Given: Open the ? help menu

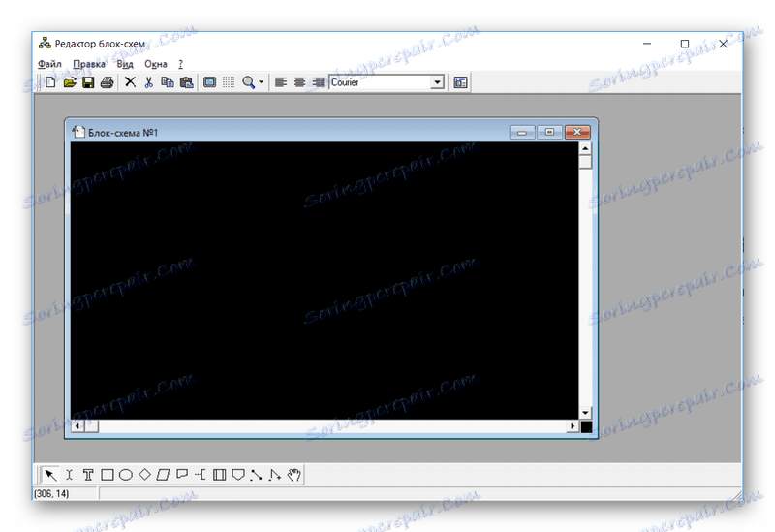Looking at the screenshot, I should [x=180, y=64].
